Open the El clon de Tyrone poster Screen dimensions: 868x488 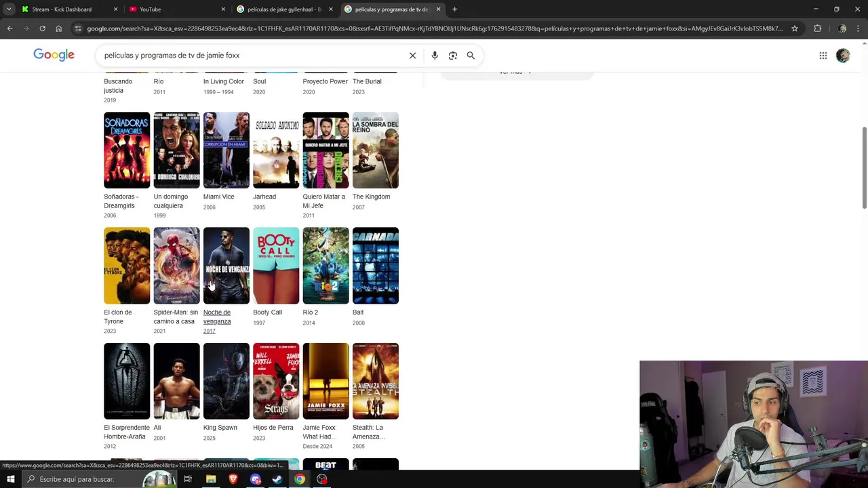(x=127, y=266)
